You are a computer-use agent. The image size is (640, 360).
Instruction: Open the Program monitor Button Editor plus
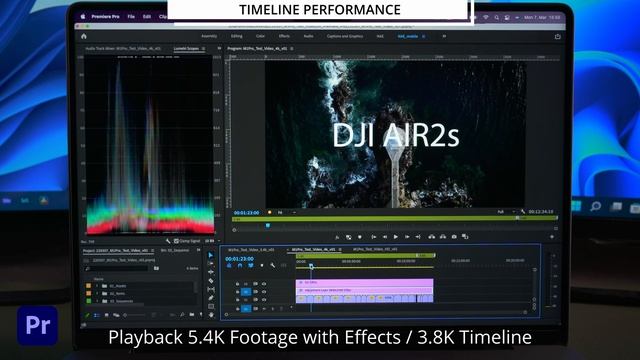pos(552,237)
